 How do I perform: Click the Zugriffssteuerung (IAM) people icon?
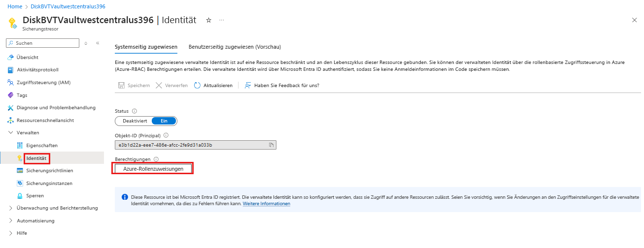(x=11, y=82)
